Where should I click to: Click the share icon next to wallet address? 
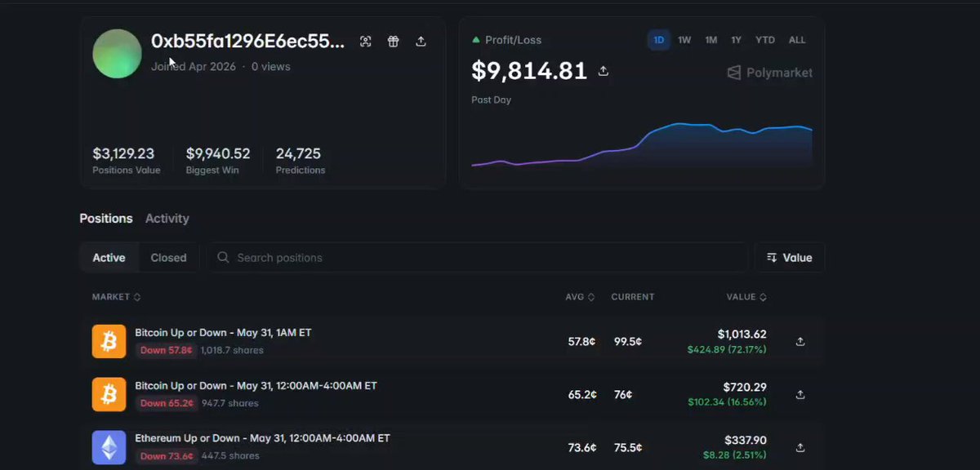[x=421, y=42]
